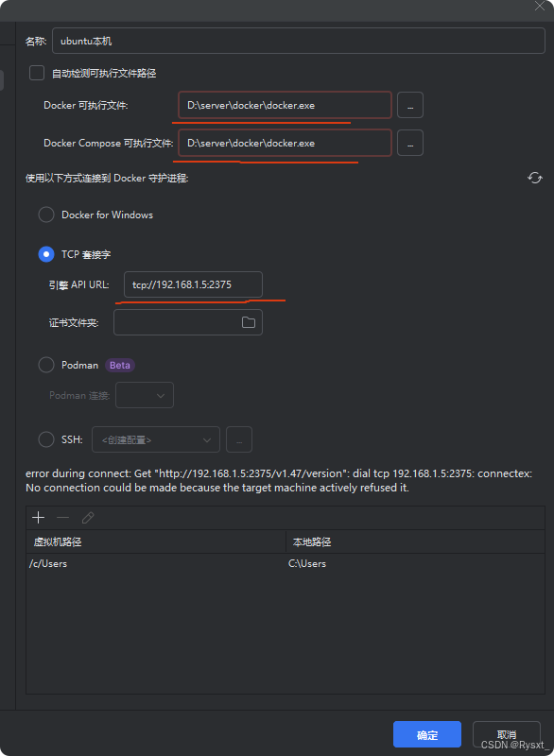
Task: Browse for the Docker Compose executable
Action: pos(410,143)
